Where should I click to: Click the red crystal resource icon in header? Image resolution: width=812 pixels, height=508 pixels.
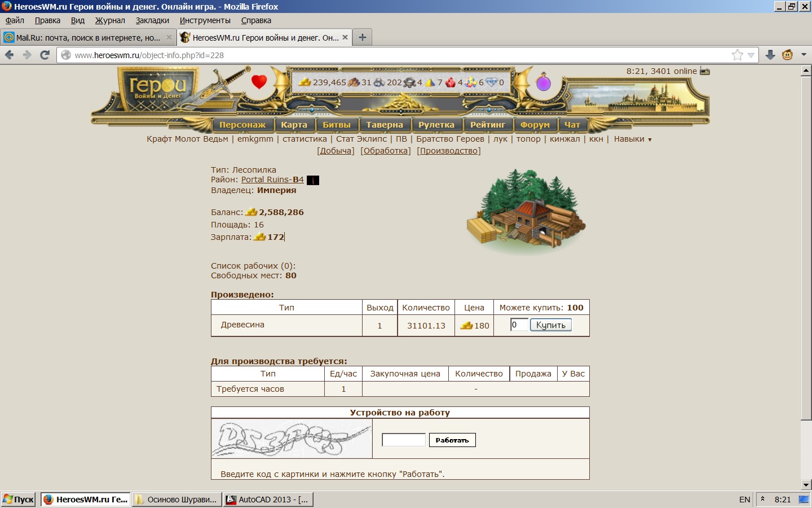click(451, 82)
